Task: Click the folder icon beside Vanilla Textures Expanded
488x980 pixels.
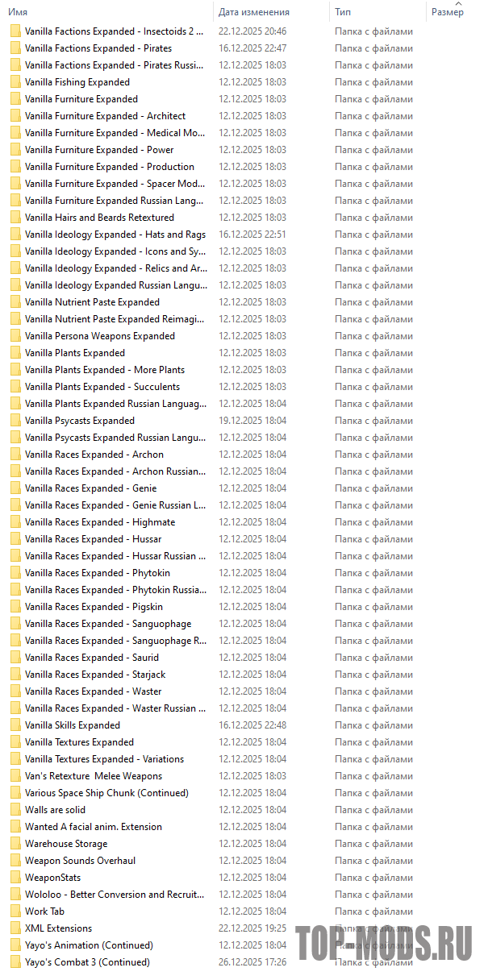Action: click(15, 742)
